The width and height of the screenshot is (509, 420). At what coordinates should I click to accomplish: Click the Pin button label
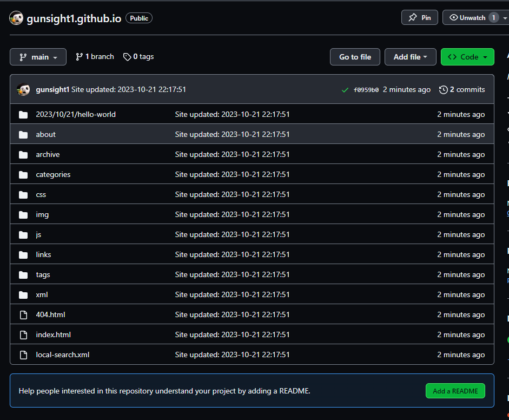point(426,18)
